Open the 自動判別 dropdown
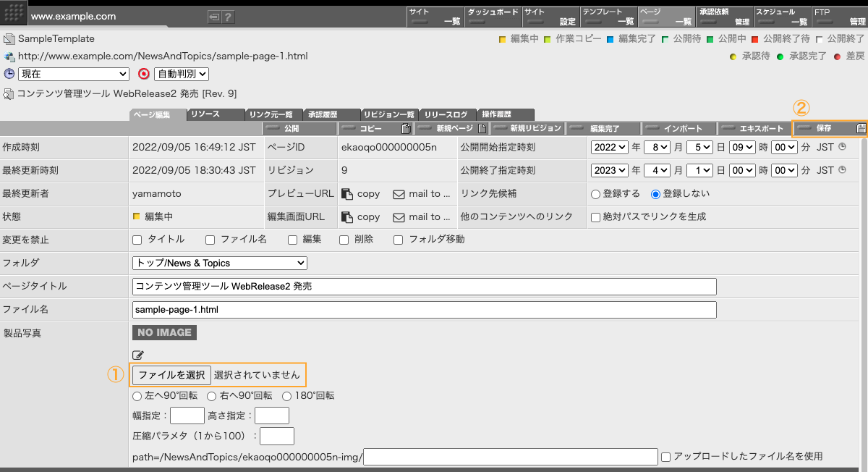The width and height of the screenshot is (868, 472). [181, 73]
